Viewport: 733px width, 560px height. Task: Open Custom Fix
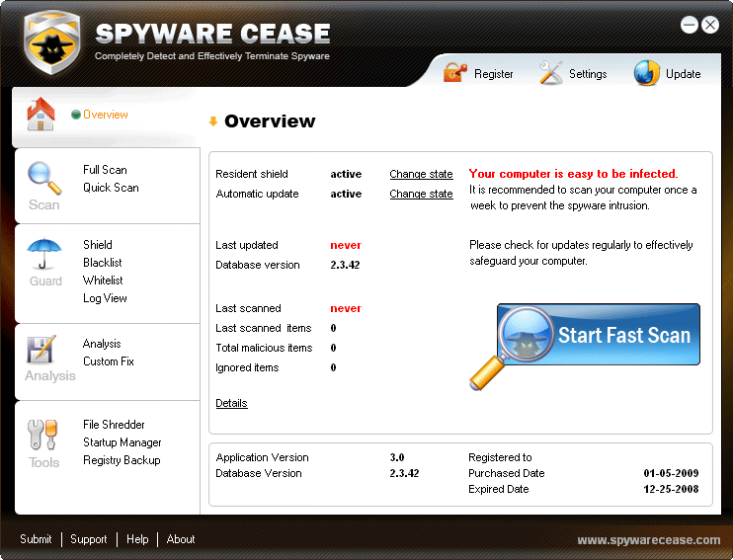109,361
